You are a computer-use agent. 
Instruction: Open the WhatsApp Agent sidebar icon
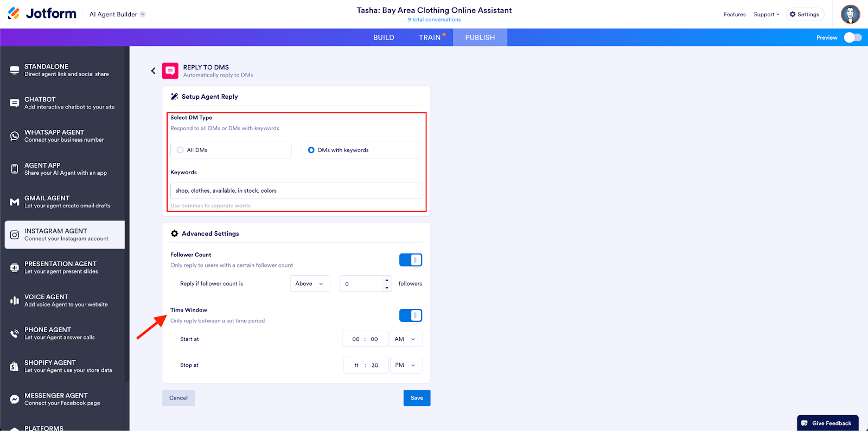[x=15, y=136]
